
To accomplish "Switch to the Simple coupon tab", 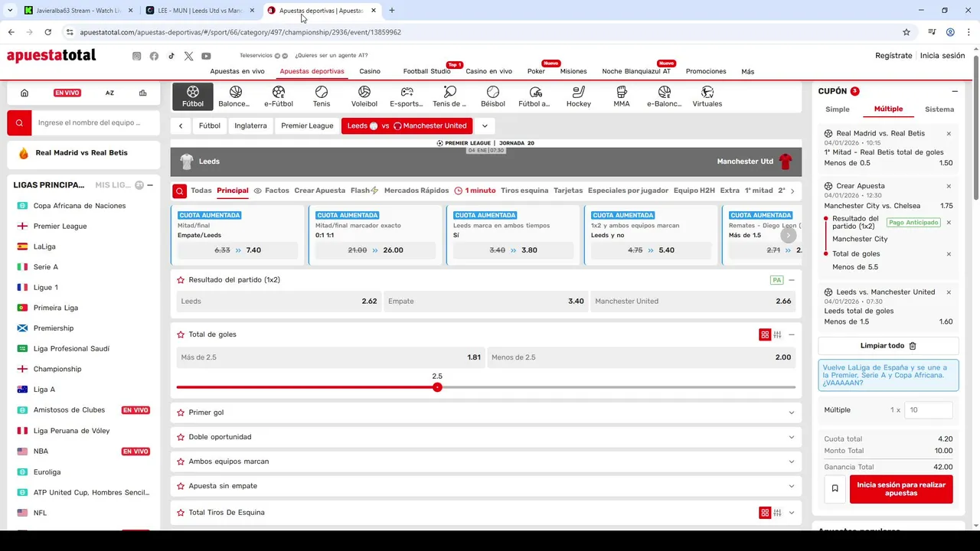I will [838, 109].
